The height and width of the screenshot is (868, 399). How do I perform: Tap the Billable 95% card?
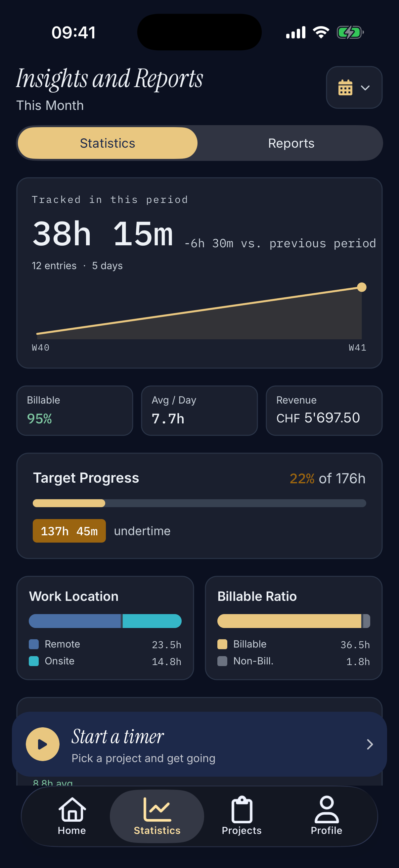coord(75,410)
